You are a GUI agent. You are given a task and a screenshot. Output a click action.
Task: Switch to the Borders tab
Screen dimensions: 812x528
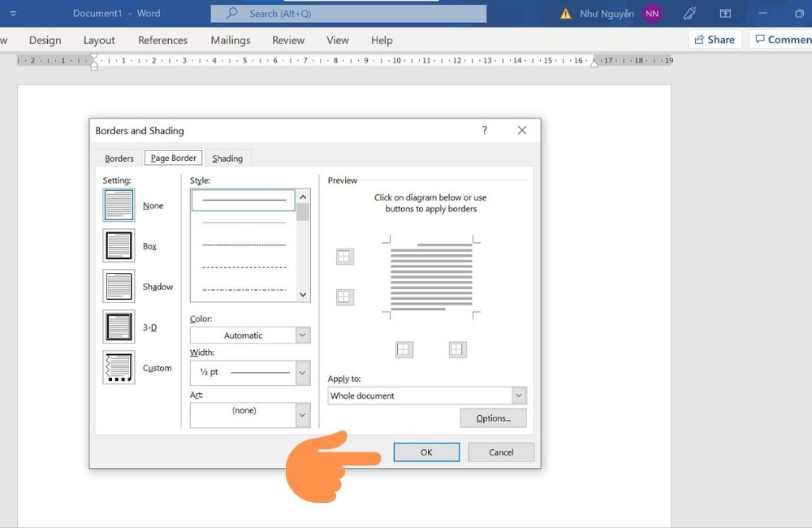pos(119,158)
